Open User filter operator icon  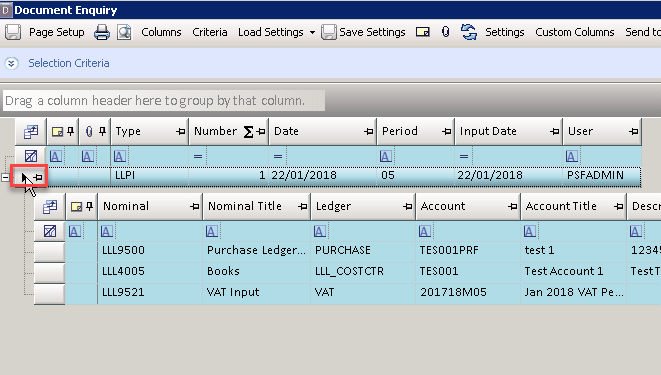tap(572, 157)
